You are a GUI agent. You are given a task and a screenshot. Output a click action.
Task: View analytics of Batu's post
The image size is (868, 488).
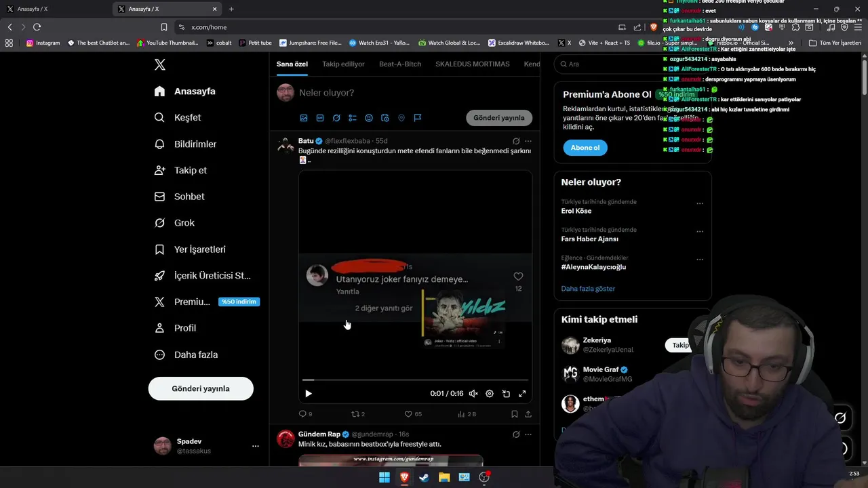point(467,414)
